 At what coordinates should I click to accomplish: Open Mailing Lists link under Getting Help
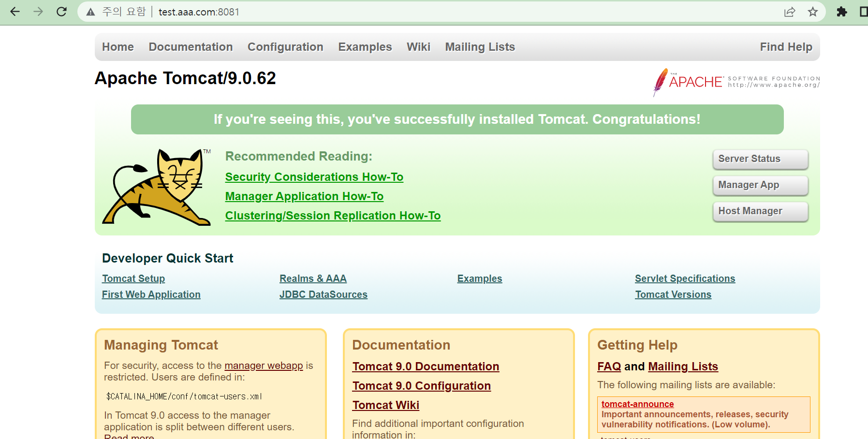point(683,366)
